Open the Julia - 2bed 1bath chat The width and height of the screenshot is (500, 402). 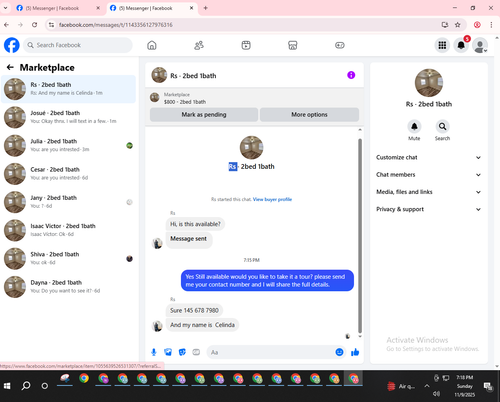[x=68, y=145]
